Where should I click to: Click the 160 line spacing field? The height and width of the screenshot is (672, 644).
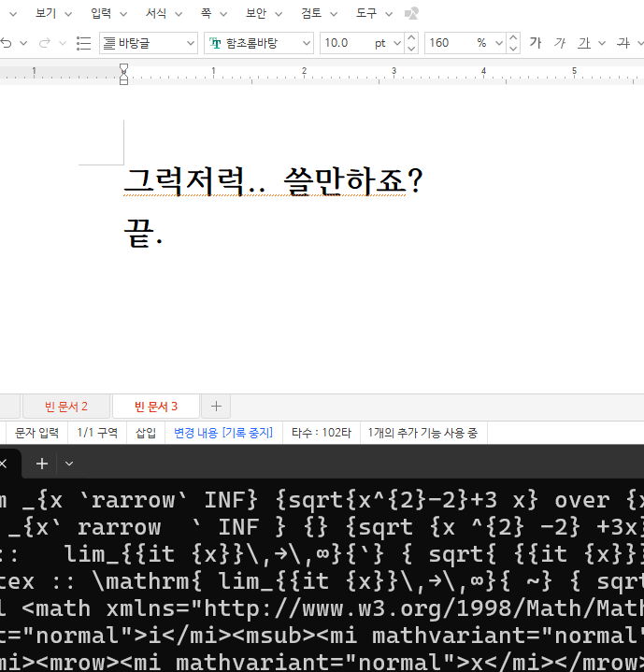pyautogui.click(x=450, y=43)
